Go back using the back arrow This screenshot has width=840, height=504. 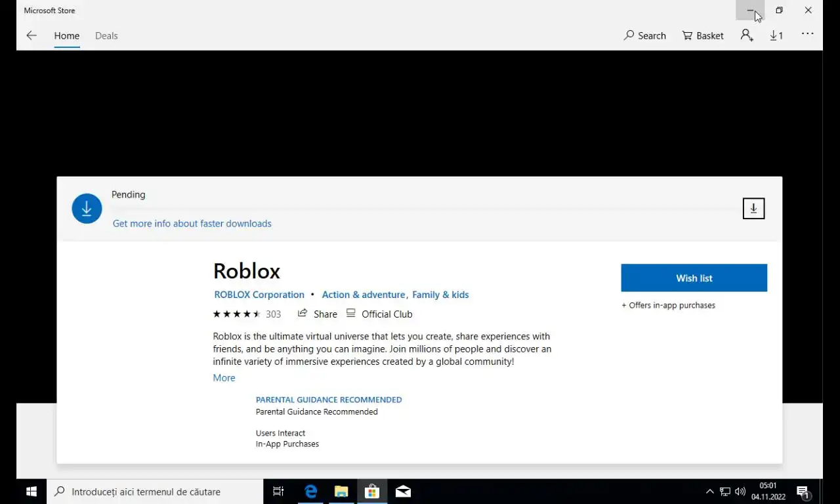[31, 35]
